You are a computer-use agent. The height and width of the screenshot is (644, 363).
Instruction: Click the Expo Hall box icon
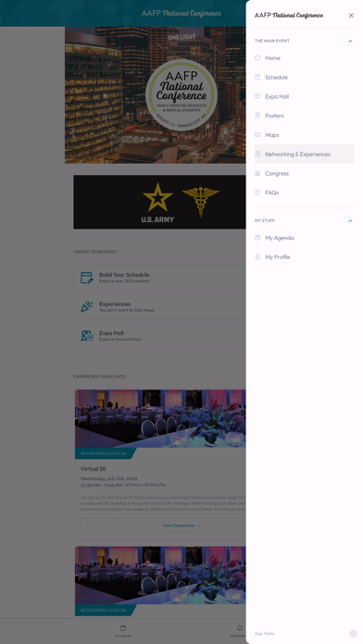pos(257,96)
